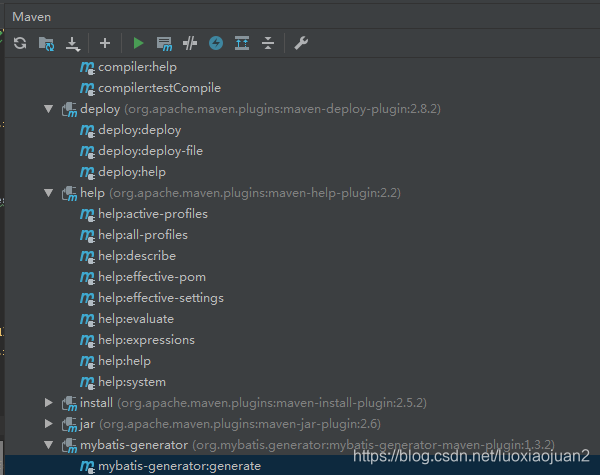
Task: Select help:effective-settings goal
Action: click(x=161, y=298)
